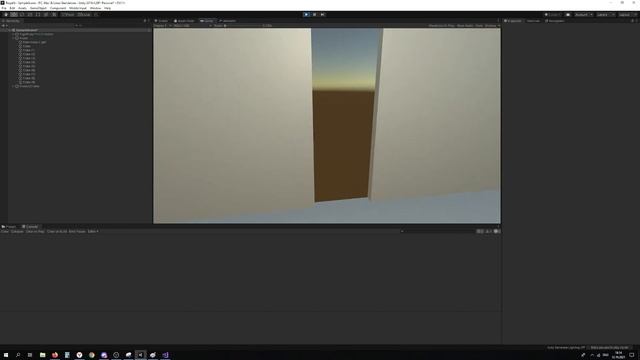640x360 pixels.
Task: Open the Gizmos dropdown in Game view
Action: [x=492, y=26]
